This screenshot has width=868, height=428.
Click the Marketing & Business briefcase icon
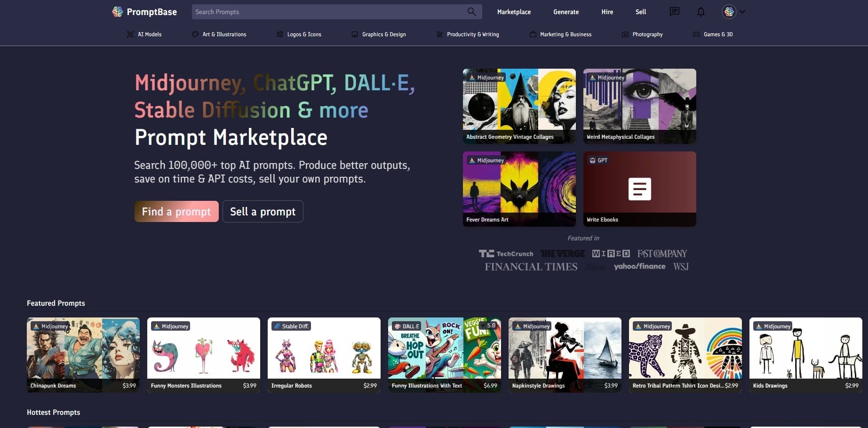[532, 34]
